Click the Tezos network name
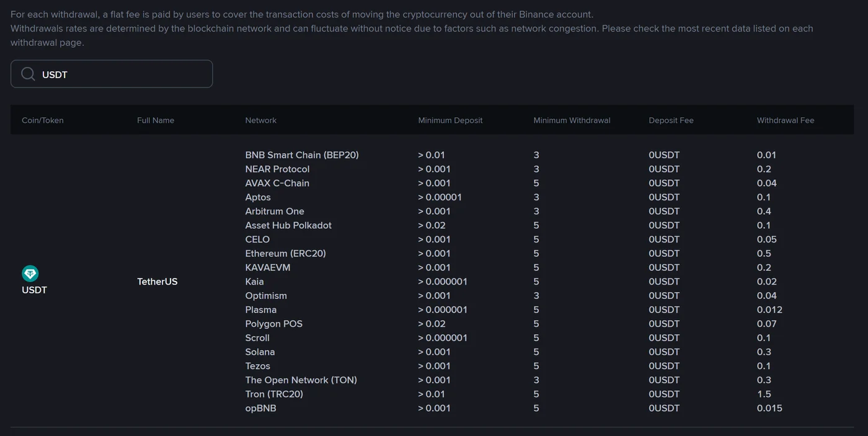The height and width of the screenshot is (436, 868). tap(258, 366)
